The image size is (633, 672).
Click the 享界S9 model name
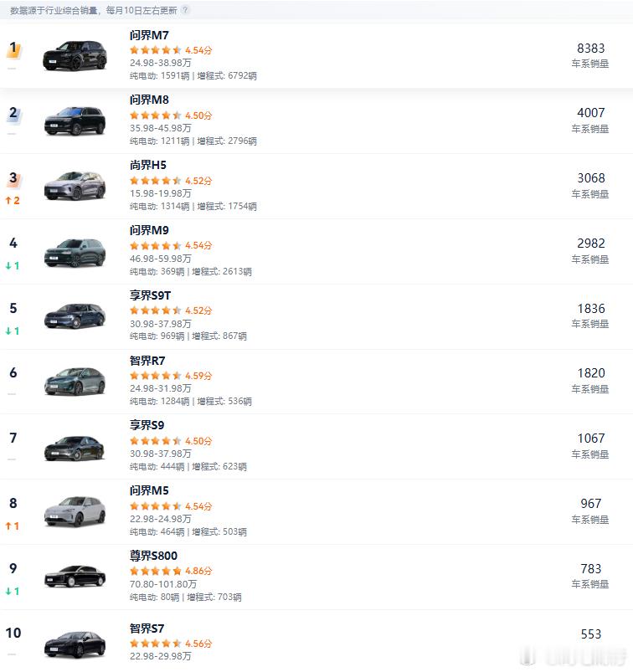[x=147, y=425]
